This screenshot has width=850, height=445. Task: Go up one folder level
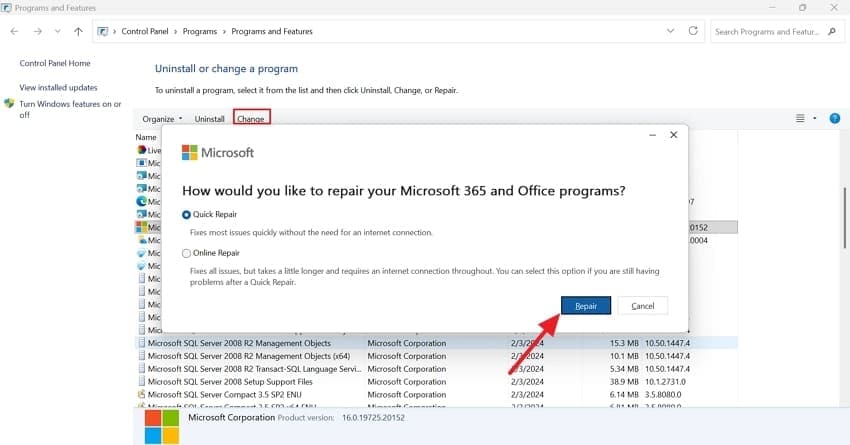point(78,31)
